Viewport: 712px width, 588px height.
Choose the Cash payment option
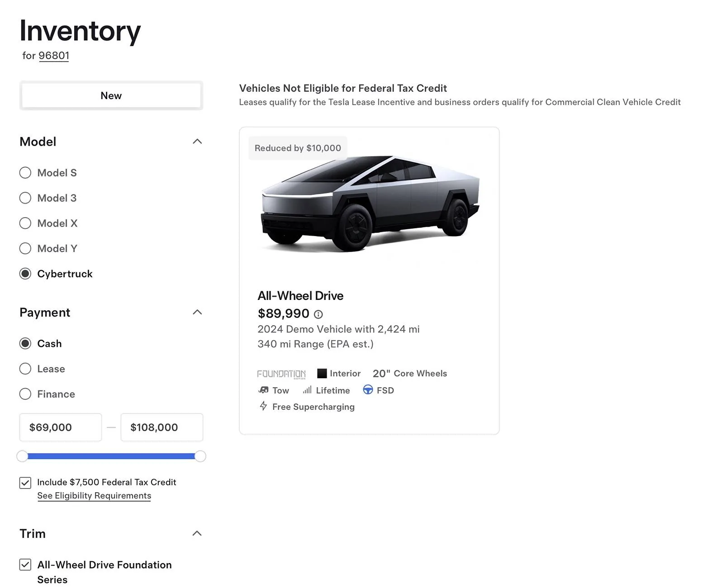pyautogui.click(x=25, y=344)
